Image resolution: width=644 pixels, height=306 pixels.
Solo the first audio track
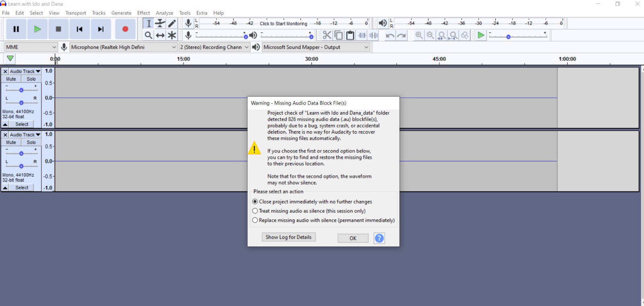click(31, 79)
